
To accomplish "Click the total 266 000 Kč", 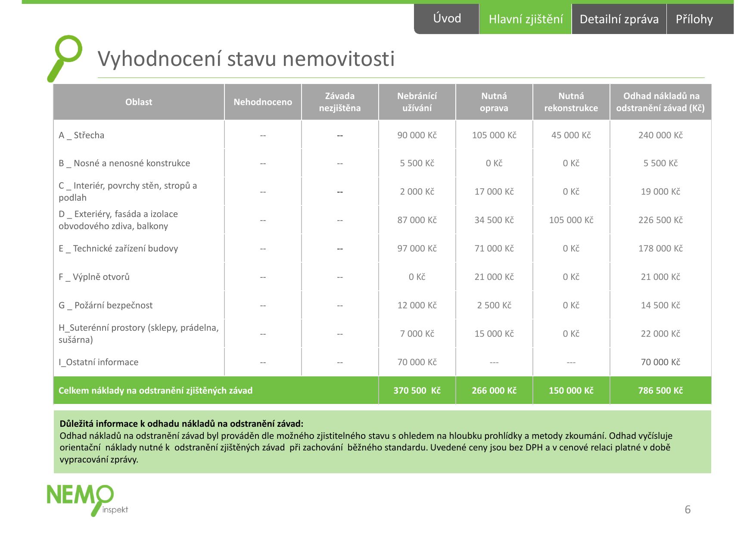I will (x=494, y=391).
